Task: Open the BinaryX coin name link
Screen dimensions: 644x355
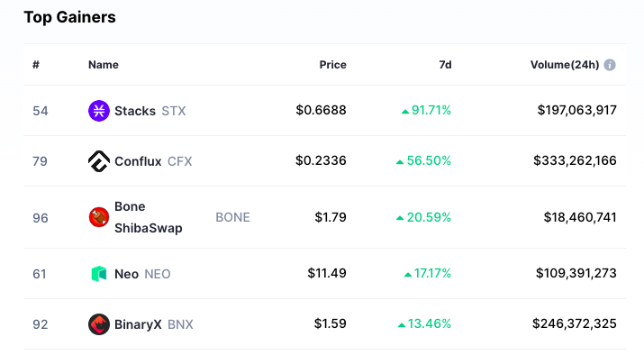Action: click(138, 324)
